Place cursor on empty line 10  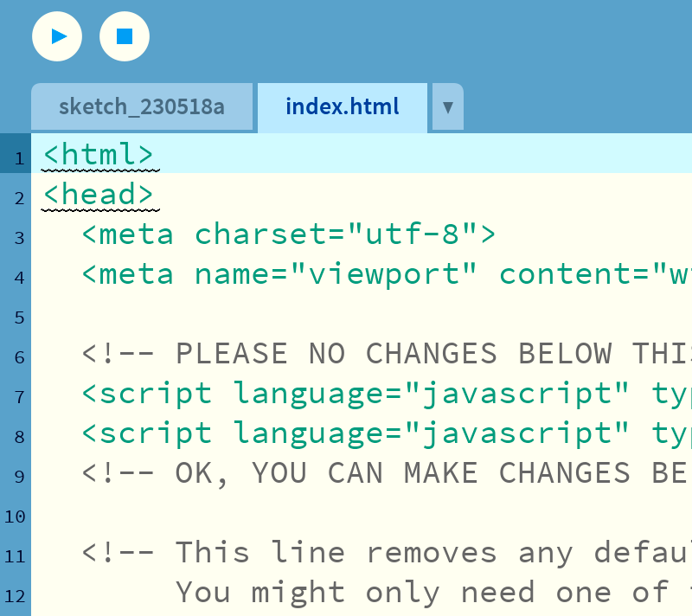tap(362, 513)
